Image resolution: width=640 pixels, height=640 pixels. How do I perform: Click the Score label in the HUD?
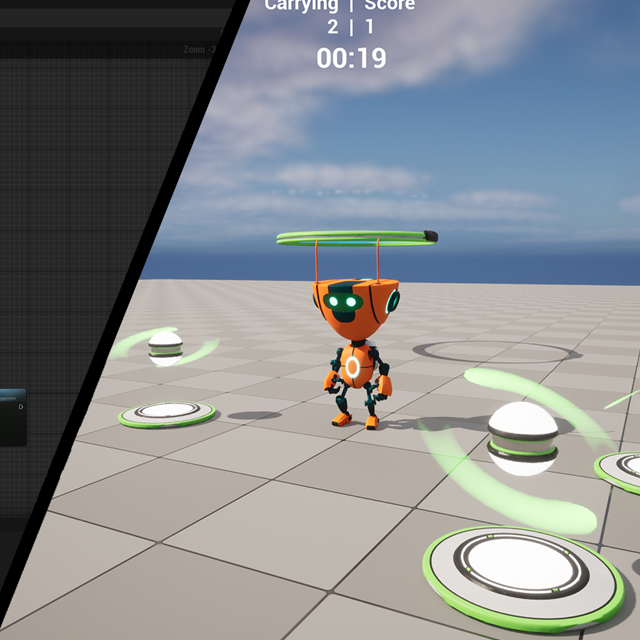389,6
